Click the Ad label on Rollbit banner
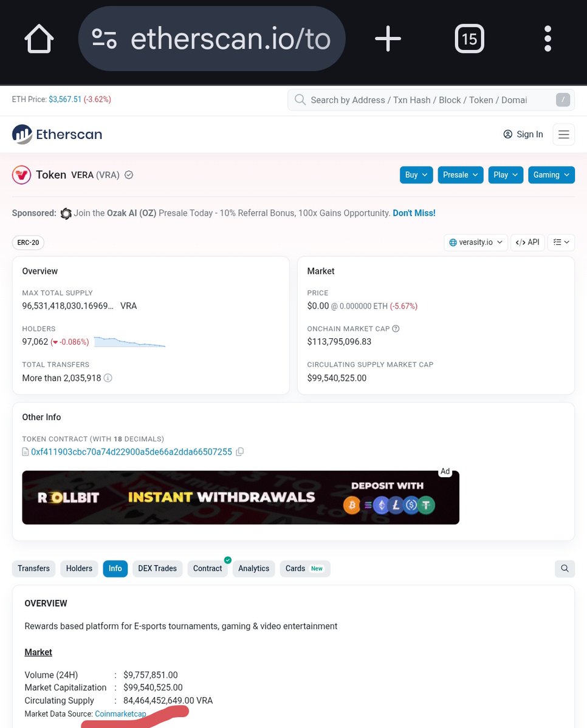The image size is (587, 728). [x=445, y=471]
